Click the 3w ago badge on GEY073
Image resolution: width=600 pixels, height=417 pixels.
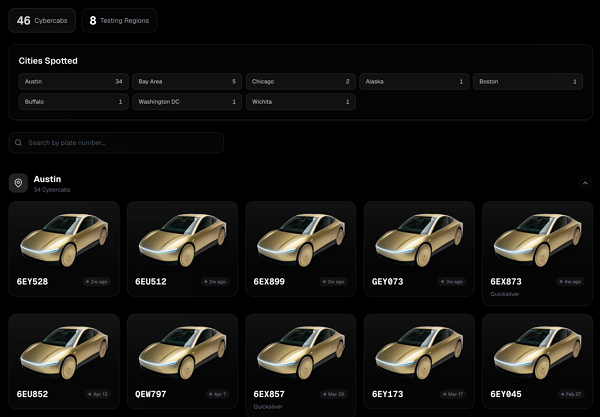[452, 282]
